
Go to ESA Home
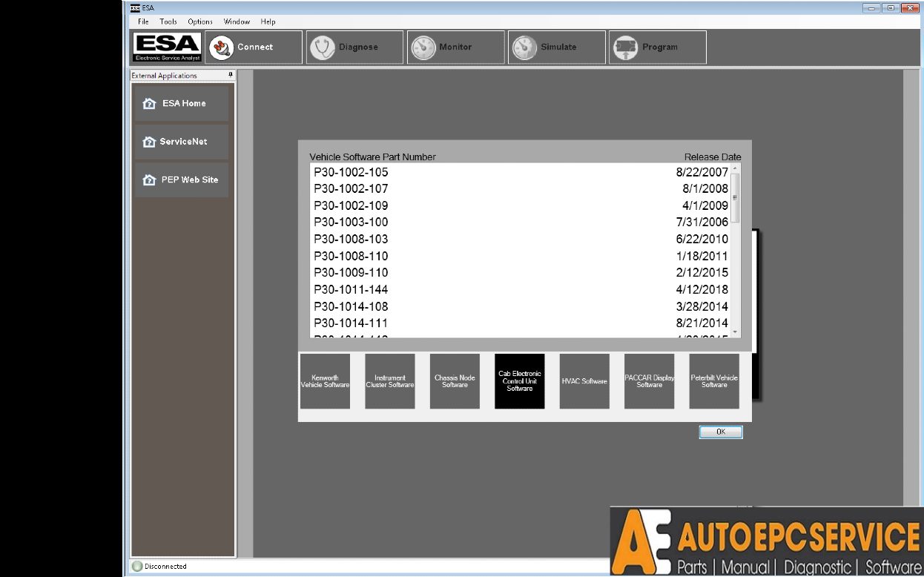tap(182, 103)
